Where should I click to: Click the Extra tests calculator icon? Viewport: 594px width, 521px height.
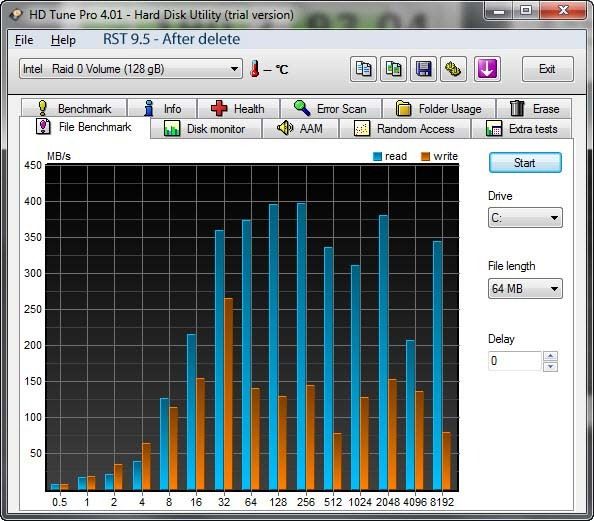494,129
